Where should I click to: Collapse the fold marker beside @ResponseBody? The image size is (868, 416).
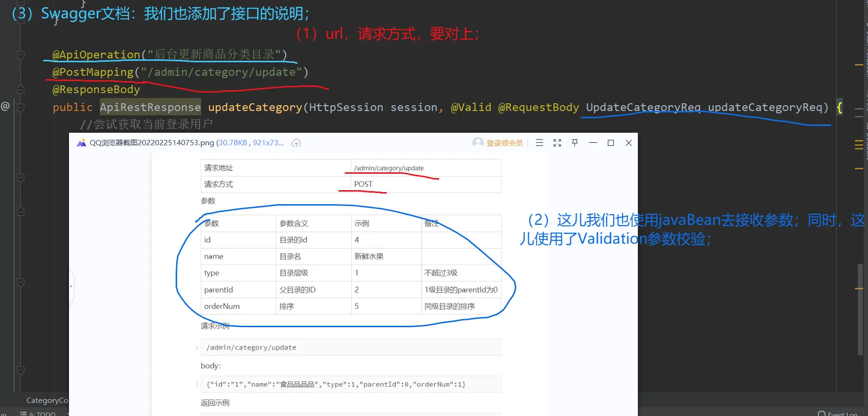(x=21, y=89)
